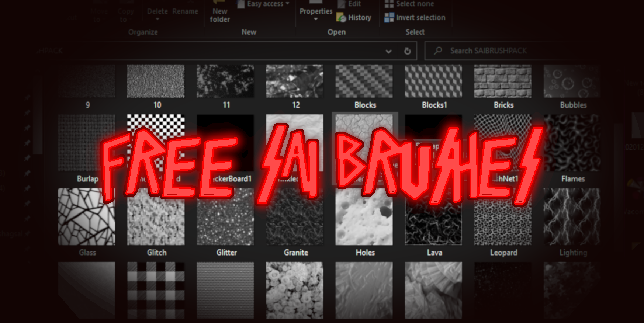Select the texture thumbnail named 11
Screen dimensions: 644x323
click(225, 81)
